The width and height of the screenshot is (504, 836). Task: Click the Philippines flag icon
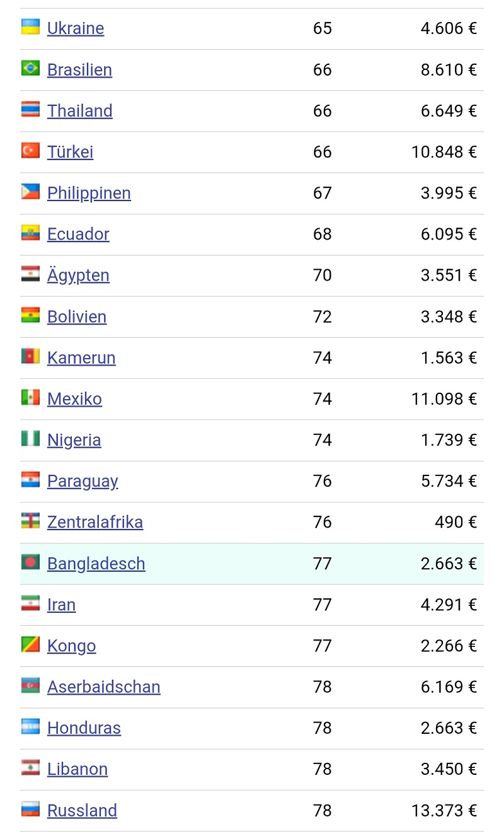(30, 192)
